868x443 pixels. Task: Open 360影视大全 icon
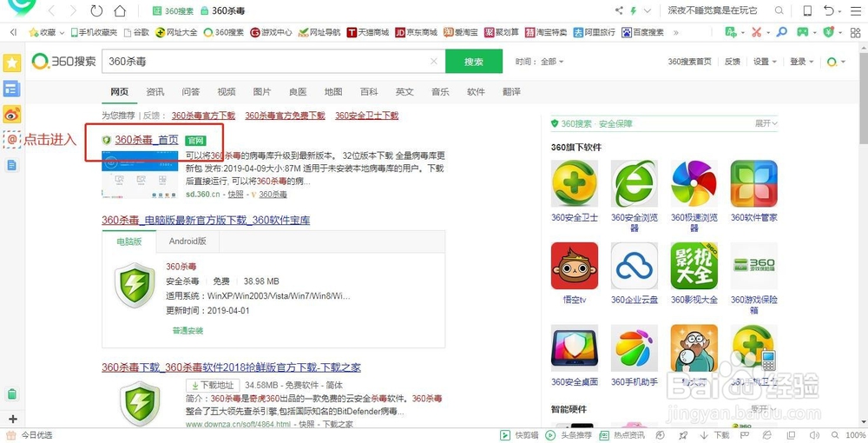pos(694,266)
